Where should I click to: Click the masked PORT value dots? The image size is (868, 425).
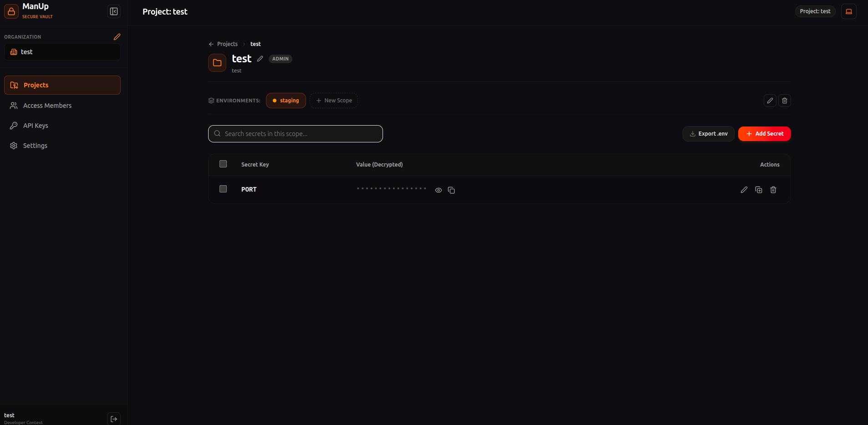point(392,188)
